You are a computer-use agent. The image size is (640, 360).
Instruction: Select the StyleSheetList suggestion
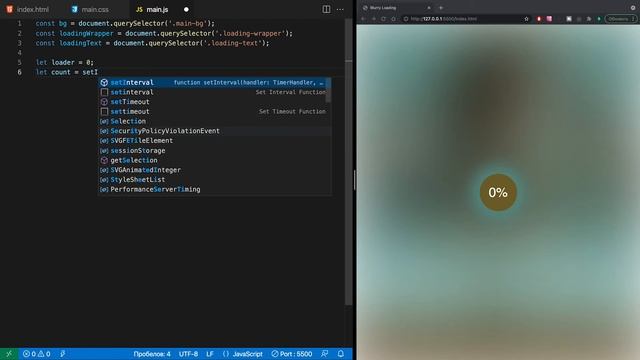tap(215, 180)
